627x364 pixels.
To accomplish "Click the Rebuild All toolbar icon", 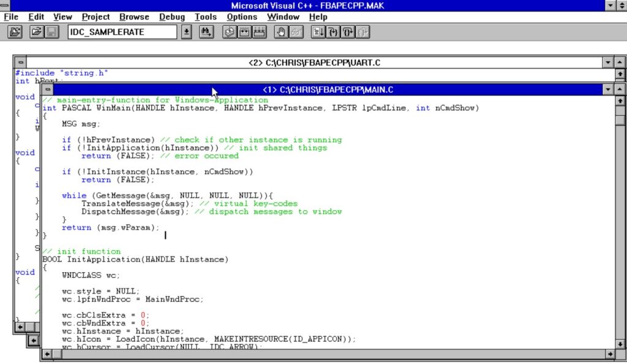I will point(258,32).
